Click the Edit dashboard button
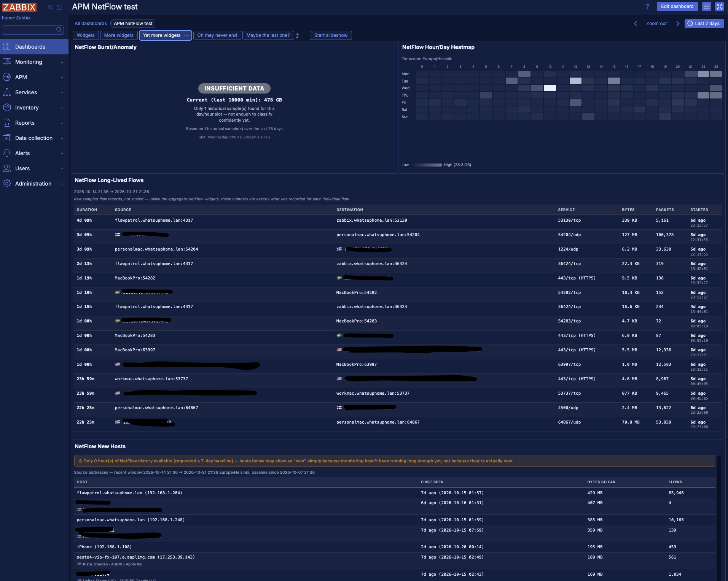The image size is (728, 581). tap(677, 6)
